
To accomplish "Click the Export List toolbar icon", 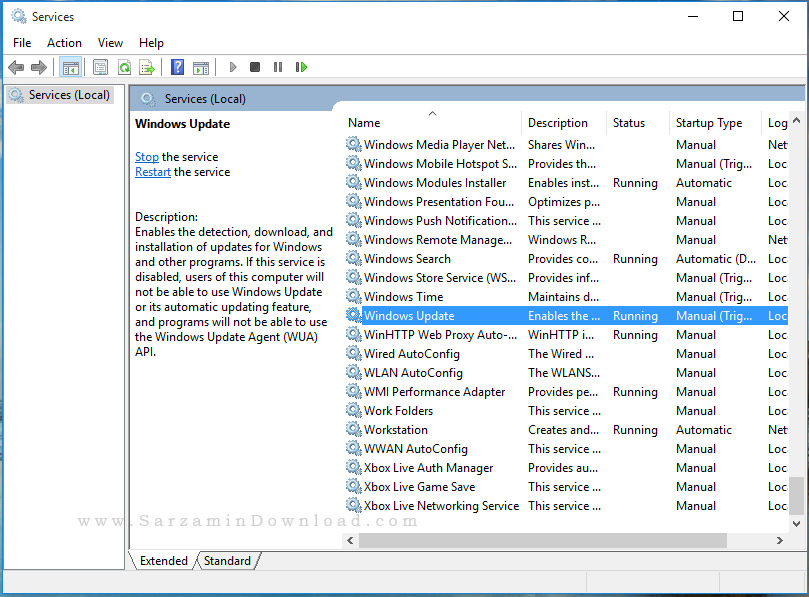I will click(x=147, y=67).
